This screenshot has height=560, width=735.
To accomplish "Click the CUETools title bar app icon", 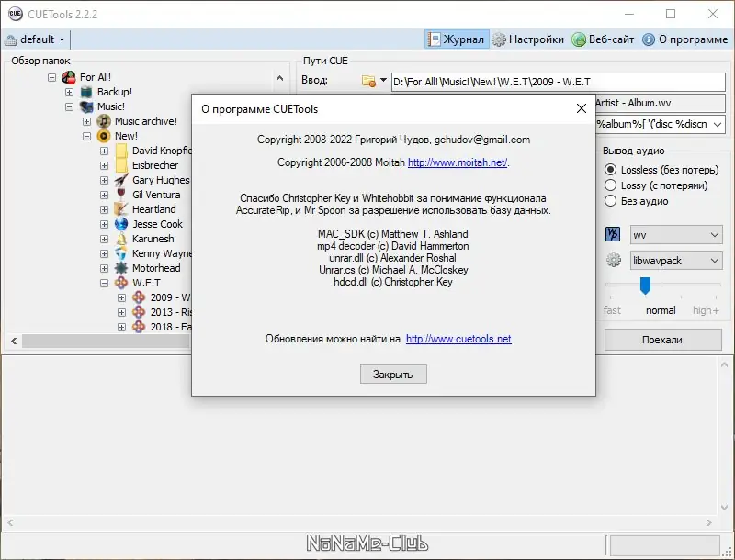I will click(x=15, y=14).
